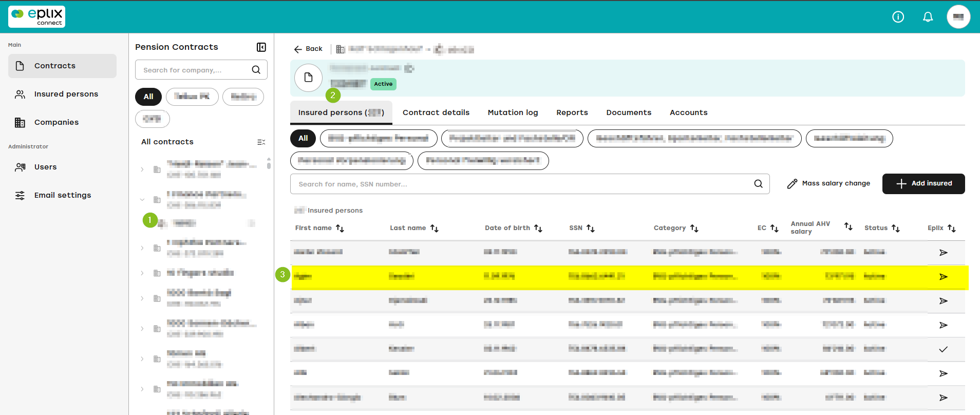Click the insured search magnifier icon
This screenshot has height=415, width=980.
tap(758, 184)
